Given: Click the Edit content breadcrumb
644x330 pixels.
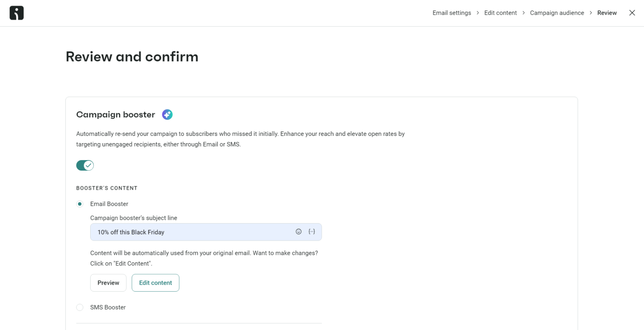Looking at the screenshot, I should (x=500, y=13).
